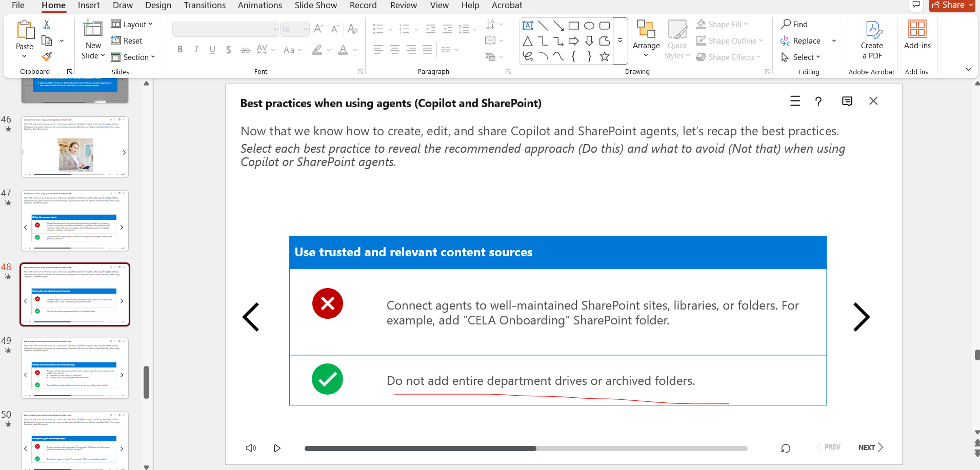This screenshot has height=470, width=980.
Task: Click the slide play button
Action: click(277, 448)
